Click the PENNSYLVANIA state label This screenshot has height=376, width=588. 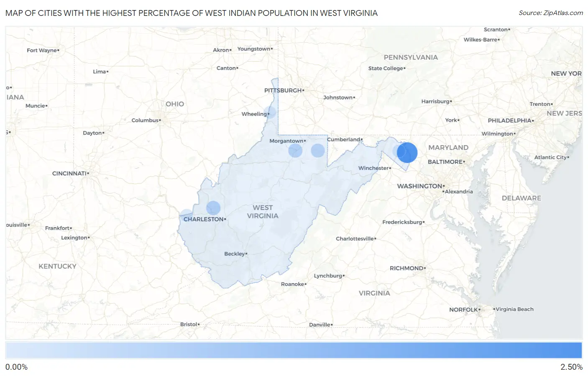[x=411, y=57]
